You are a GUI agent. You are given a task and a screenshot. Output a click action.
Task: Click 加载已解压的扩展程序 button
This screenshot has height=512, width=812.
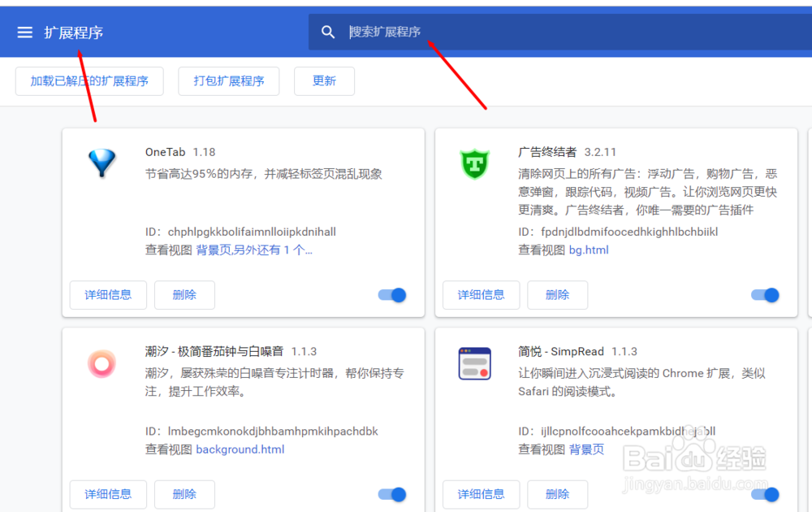pos(89,81)
